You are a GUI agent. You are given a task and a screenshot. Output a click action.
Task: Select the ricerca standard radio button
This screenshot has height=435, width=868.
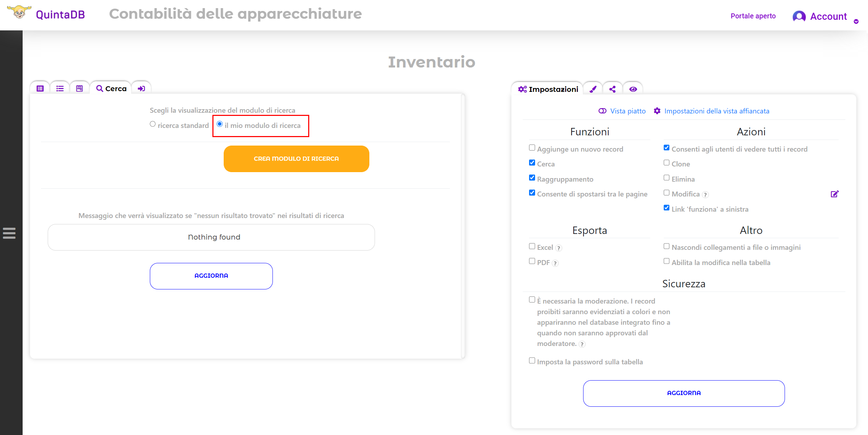tap(153, 124)
